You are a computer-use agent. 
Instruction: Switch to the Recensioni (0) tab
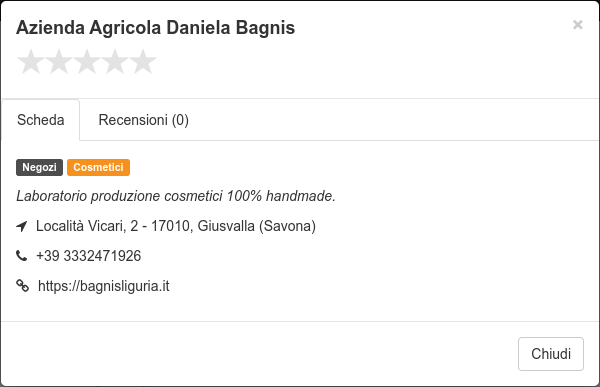coord(143,120)
